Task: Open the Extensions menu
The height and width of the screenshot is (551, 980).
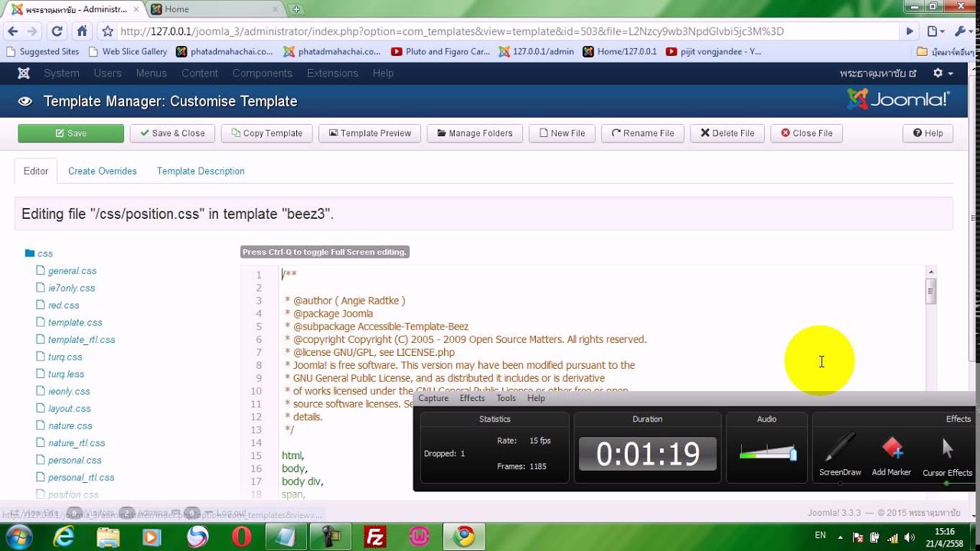Action: coord(332,73)
